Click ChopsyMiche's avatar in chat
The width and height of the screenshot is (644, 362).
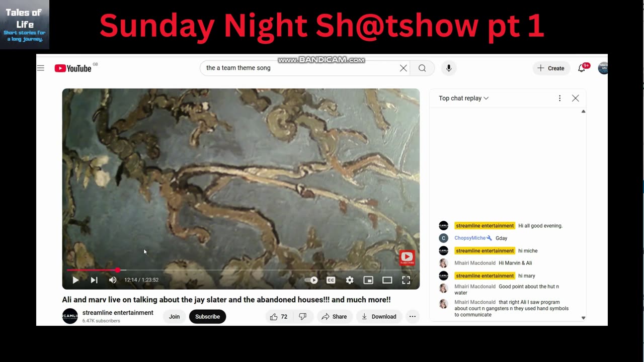(443, 238)
